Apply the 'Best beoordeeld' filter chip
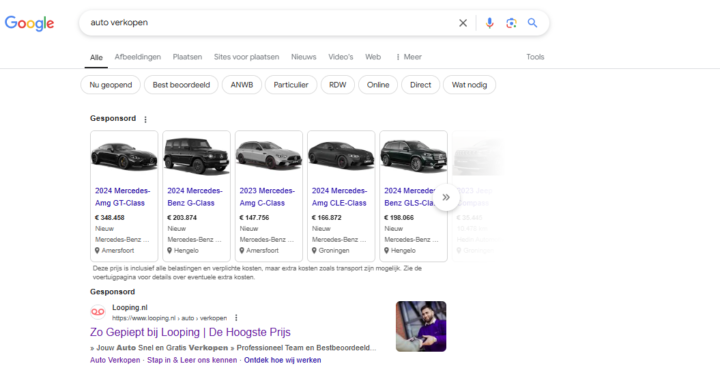Image resolution: width=720 pixels, height=379 pixels. coord(181,85)
